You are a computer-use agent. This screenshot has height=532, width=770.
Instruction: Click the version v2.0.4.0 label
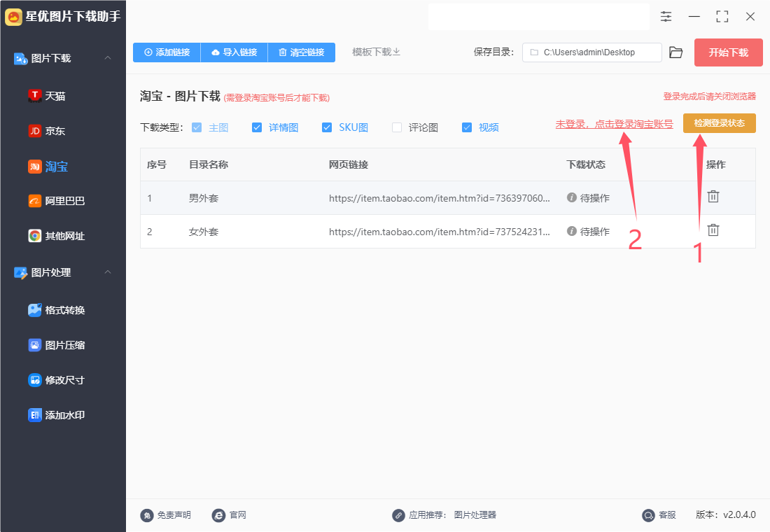726,514
